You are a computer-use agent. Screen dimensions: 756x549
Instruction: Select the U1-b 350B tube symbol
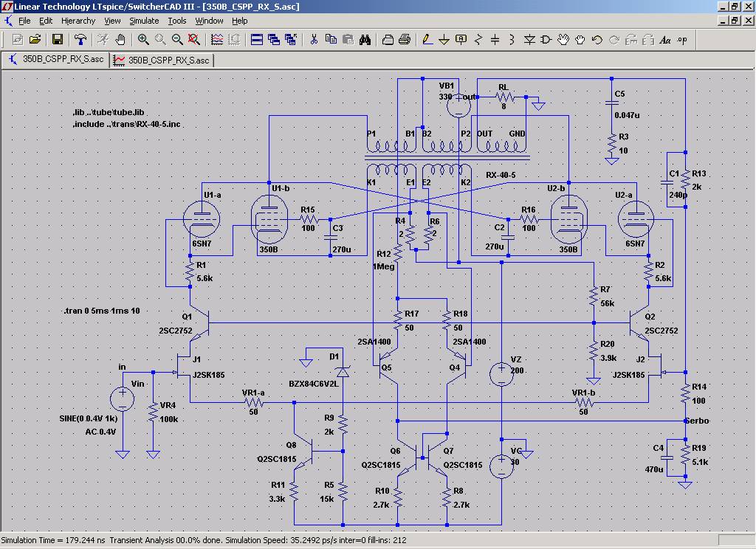click(269, 219)
